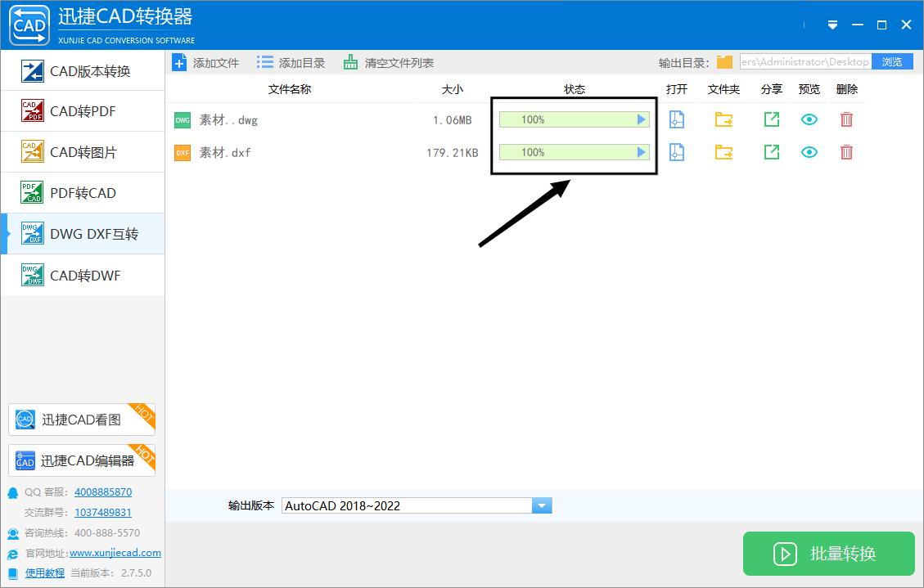The height and width of the screenshot is (588, 924).
Task: Click the 100% progress bar for 素材.dxf
Action: coord(574,152)
